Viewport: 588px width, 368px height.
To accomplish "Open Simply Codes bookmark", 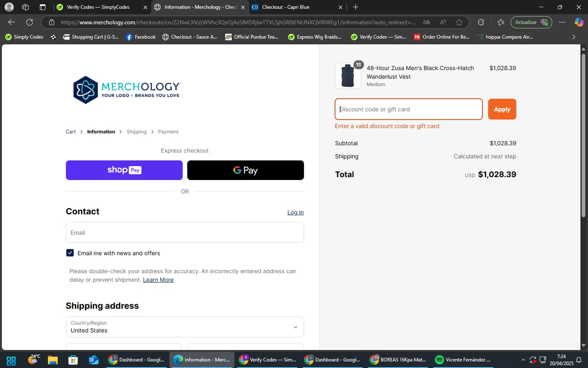I will point(24,37).
